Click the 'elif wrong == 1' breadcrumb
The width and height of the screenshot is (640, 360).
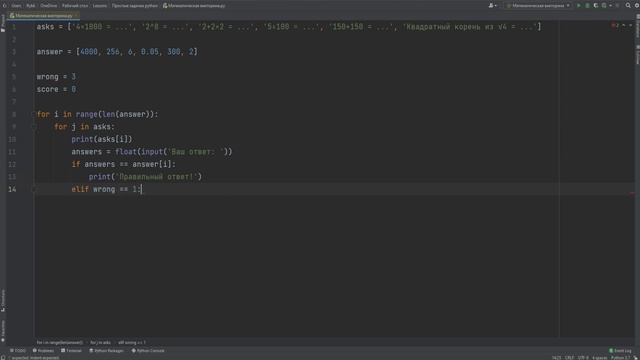point(131,342)
